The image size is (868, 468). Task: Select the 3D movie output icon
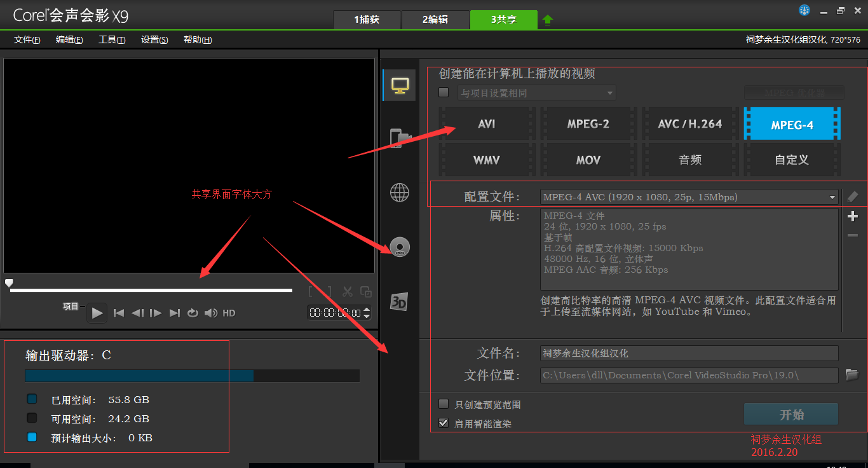(x=399, y=301)
